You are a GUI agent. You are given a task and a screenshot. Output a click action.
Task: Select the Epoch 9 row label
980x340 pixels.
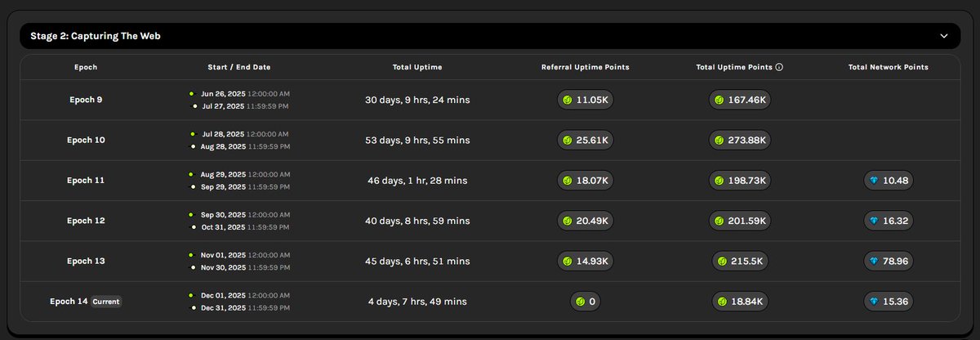pyautogui.click(x=86, y=100)
